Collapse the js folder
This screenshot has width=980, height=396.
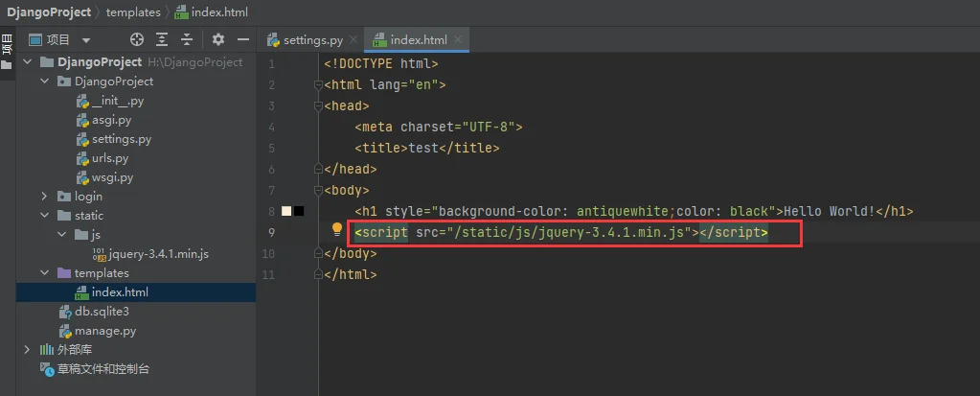(62, 235)
